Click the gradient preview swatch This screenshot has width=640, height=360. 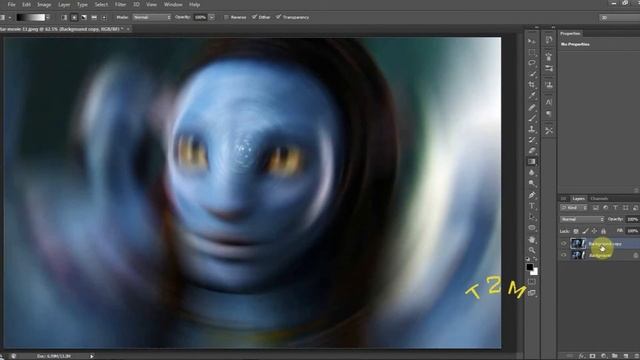[x=31, y=18]
